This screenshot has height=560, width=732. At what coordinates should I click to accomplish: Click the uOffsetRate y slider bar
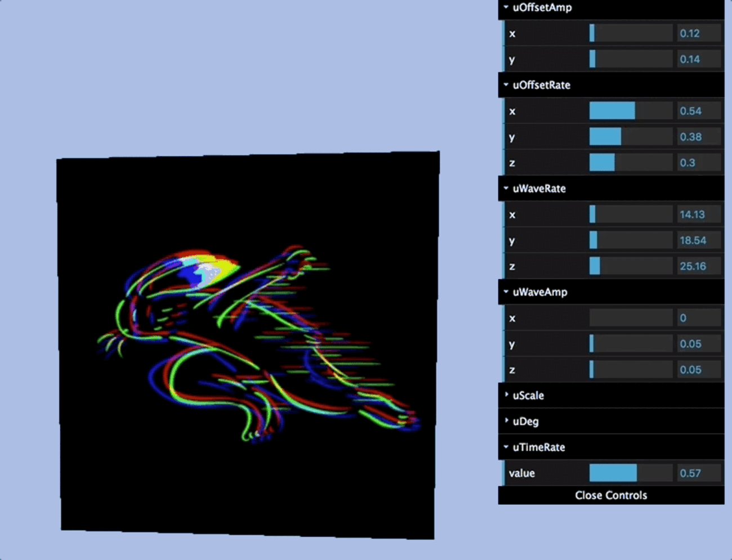(631, 137)
